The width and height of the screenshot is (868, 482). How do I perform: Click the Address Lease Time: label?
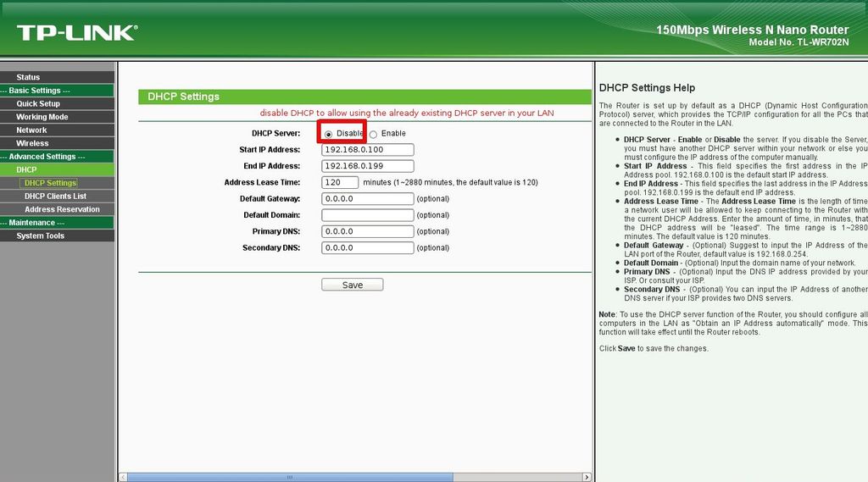(x=263, y=182)
